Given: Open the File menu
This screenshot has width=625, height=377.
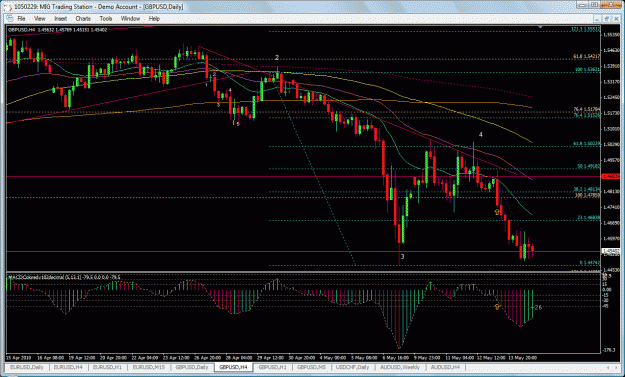Looking at the screenshot, I should [x=21, y=19].
